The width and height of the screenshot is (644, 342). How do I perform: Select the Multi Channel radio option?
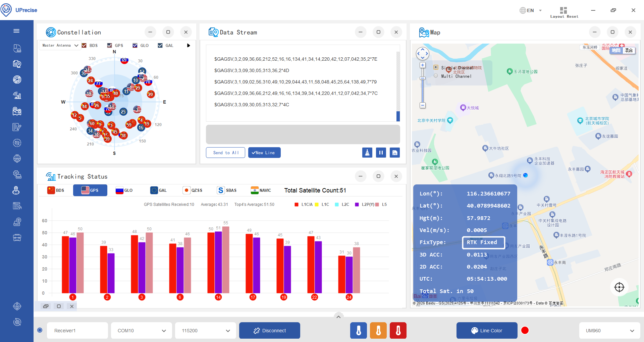[x=436, y=76]
